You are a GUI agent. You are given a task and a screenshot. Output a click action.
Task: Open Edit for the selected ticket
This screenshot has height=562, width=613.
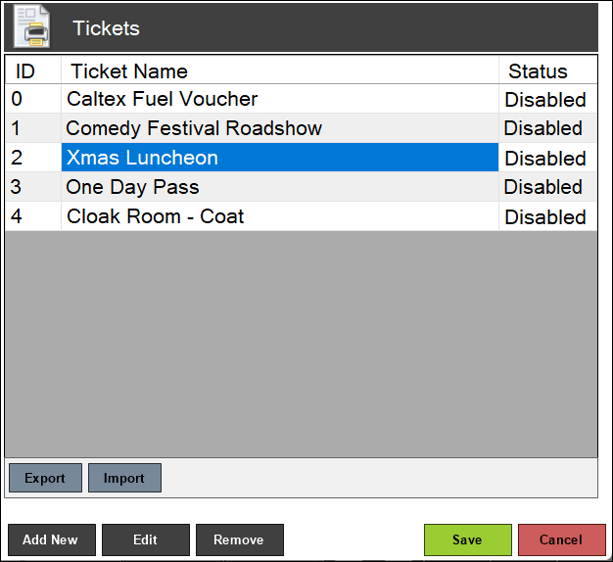pos(146,540)
